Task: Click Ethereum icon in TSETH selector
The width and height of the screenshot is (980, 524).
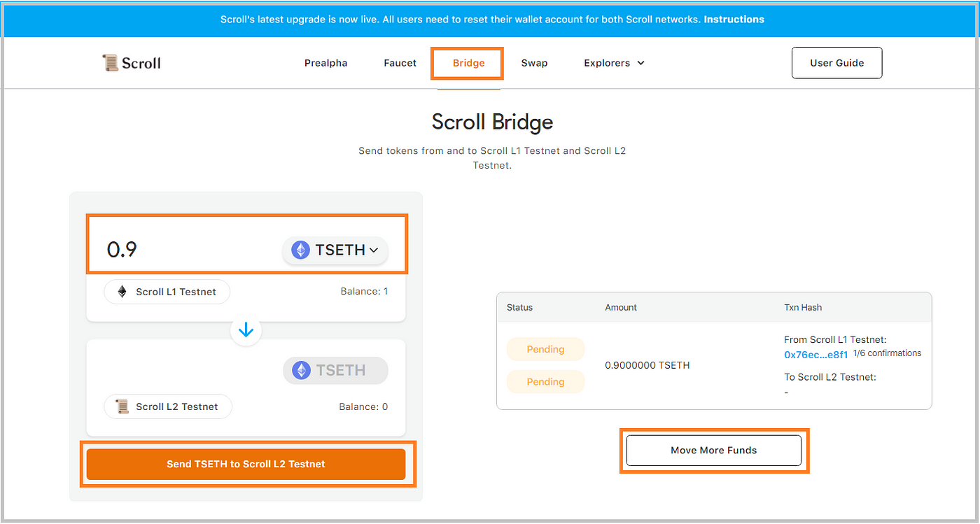Action: coord(301,250)
